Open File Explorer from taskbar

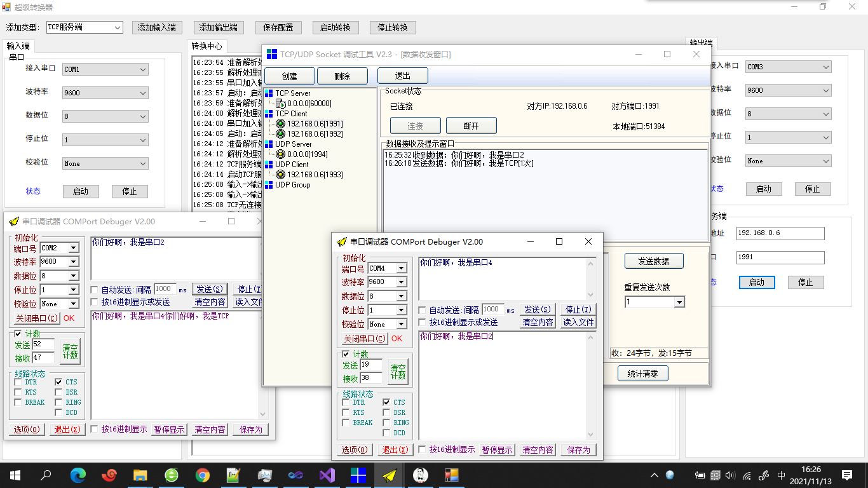point(140,475)
